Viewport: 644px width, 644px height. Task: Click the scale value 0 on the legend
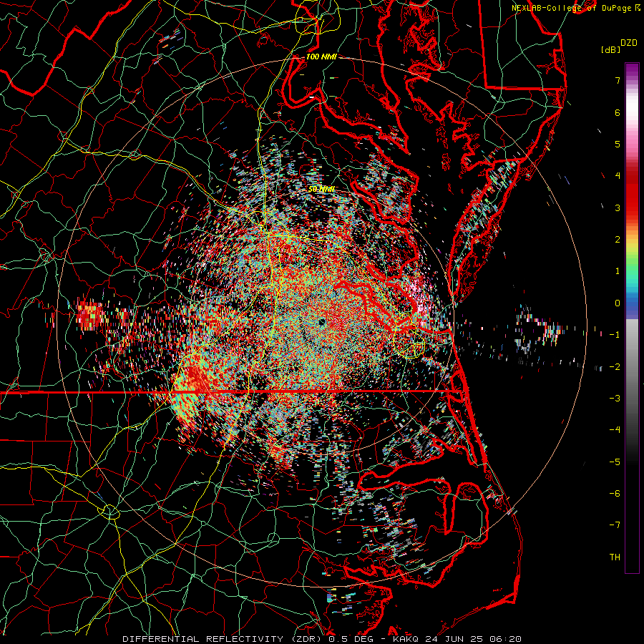[x=618, y=303]
